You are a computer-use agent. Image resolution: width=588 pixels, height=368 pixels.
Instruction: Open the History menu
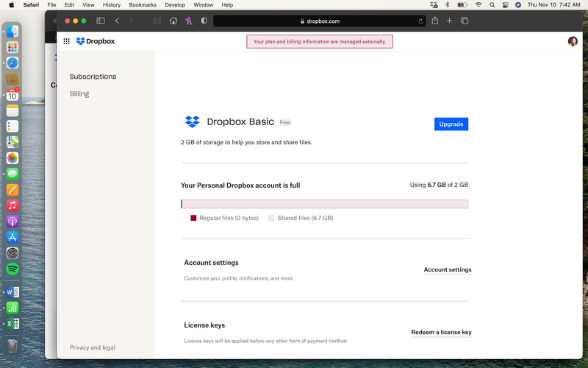pyautogui.click(x=112, y=4)
